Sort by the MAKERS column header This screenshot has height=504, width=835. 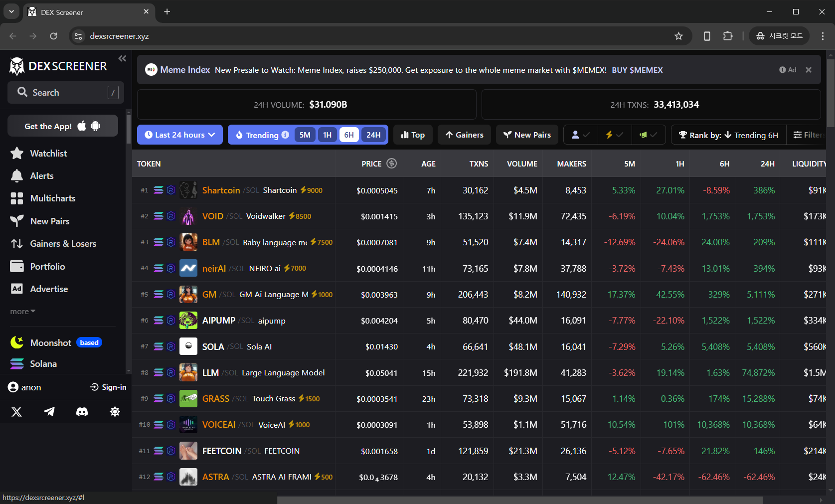click(571, 164)
